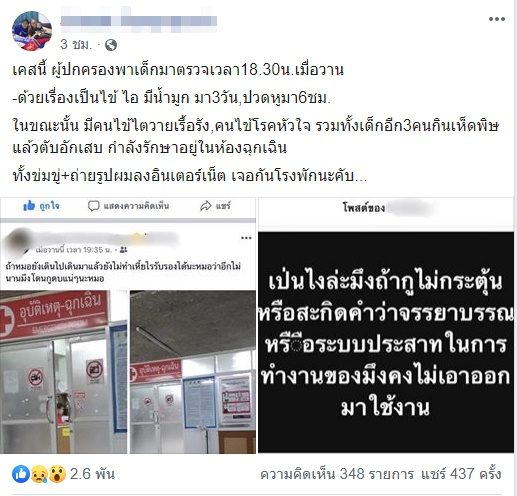Open the 2.6 พัน reactions count
517x496 pixels.
[92, 474]
